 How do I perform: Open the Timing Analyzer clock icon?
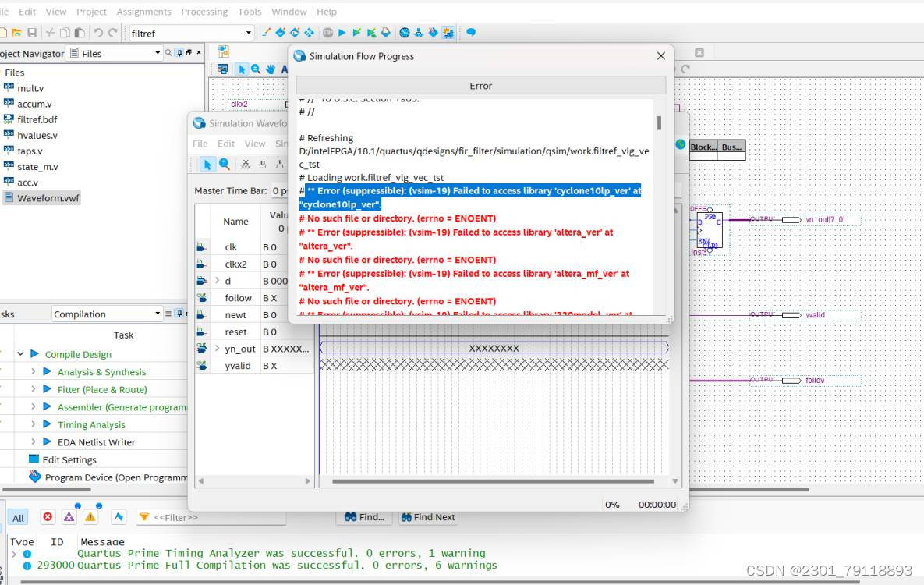pos(404,33)
